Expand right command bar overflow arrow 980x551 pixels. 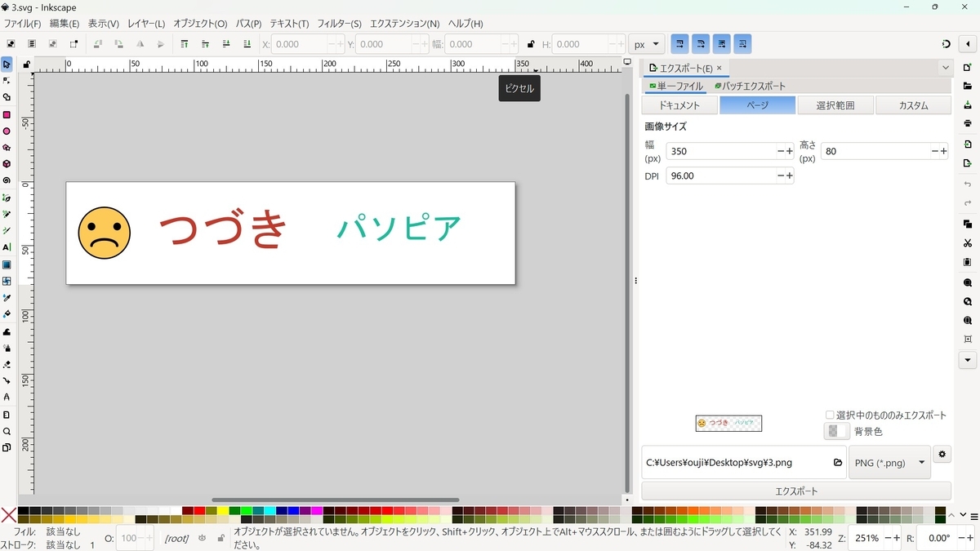click(x=968, y=360)
